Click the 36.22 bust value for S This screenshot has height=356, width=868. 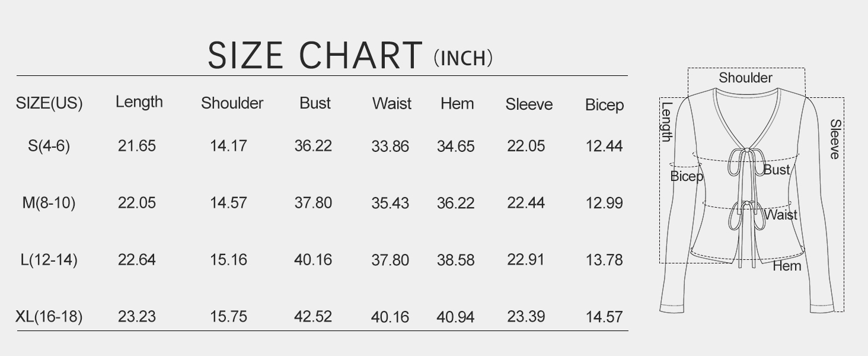point(313,146)
